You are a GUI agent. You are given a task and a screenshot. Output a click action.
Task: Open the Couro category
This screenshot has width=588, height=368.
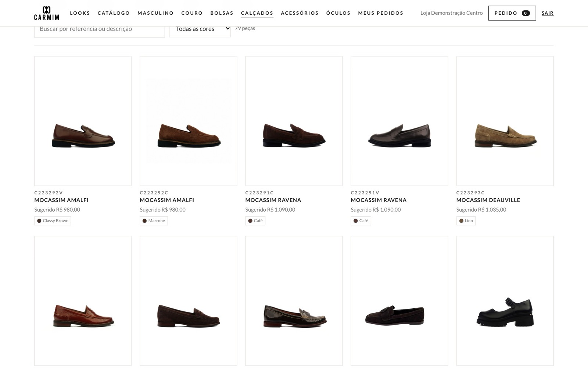point(192,13)
